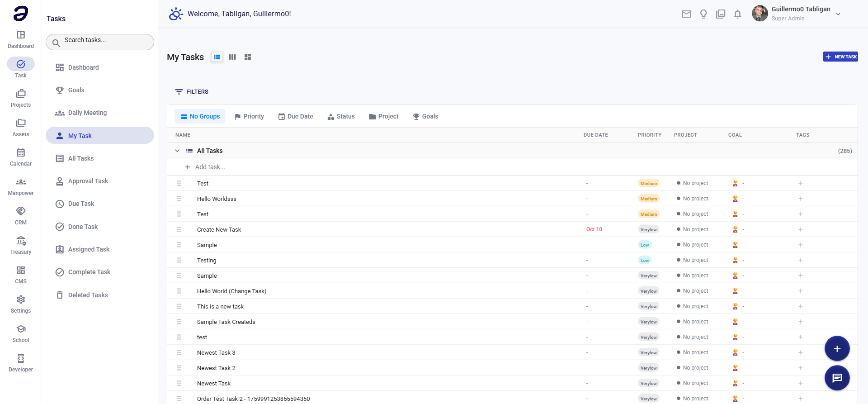This screenshot has height=404, width=868.
Task: Open the Calendar module icon
Action: [x=21, y=152]
